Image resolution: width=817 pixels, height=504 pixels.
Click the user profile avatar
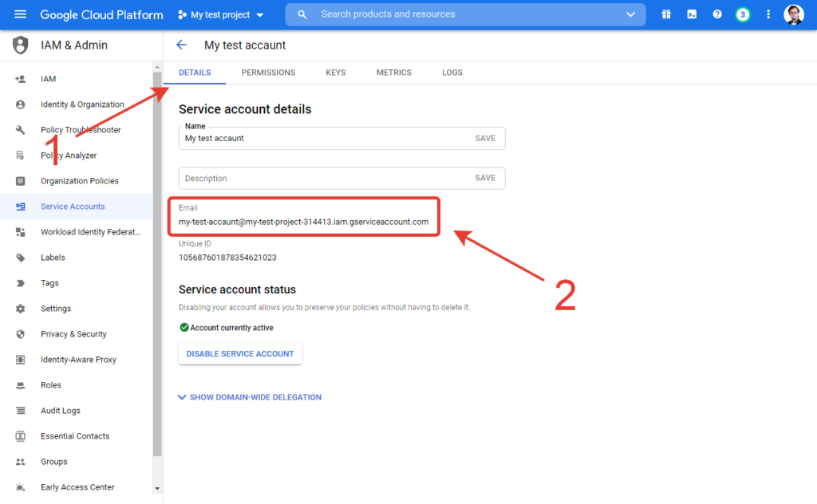click(x=794, y=14)
